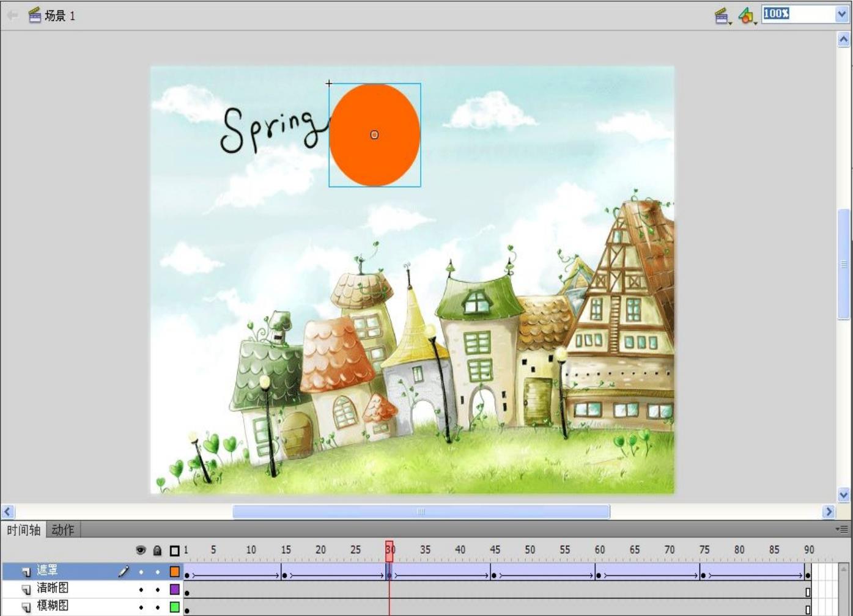
Task: Toggle the lock dot of 清晰图 layer
Action: pos(158,590)
